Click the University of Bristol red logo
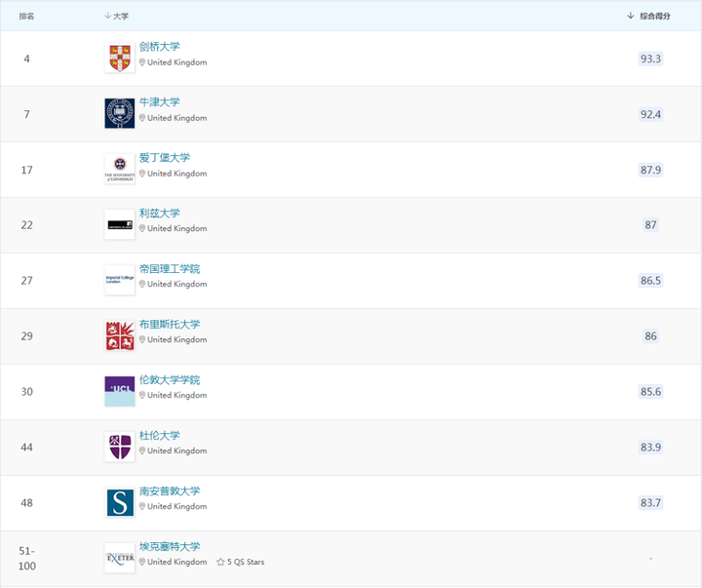The height and width of the screenshot is (588, 702). tap(120, 335)
